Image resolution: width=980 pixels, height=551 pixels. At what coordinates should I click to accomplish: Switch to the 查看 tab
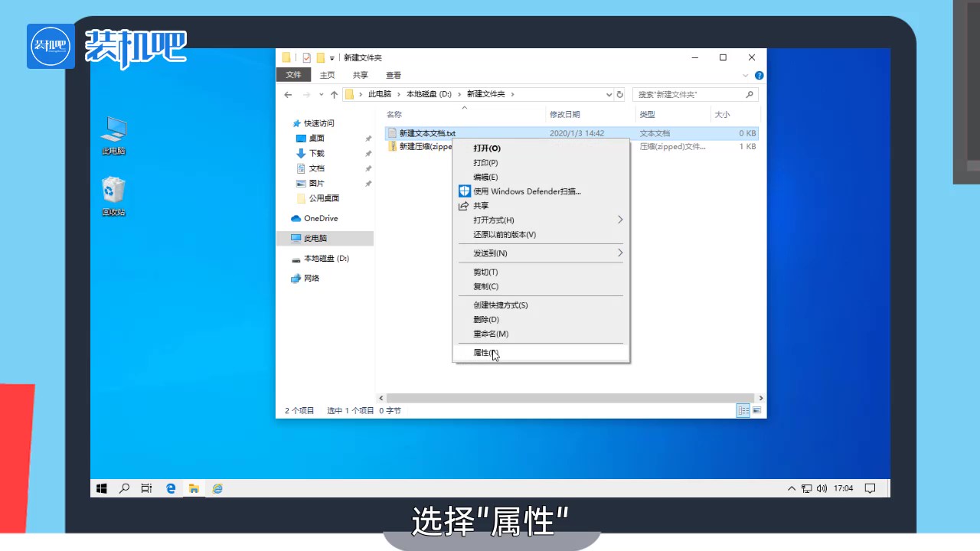pyautogui.click(x=393, y=74)
